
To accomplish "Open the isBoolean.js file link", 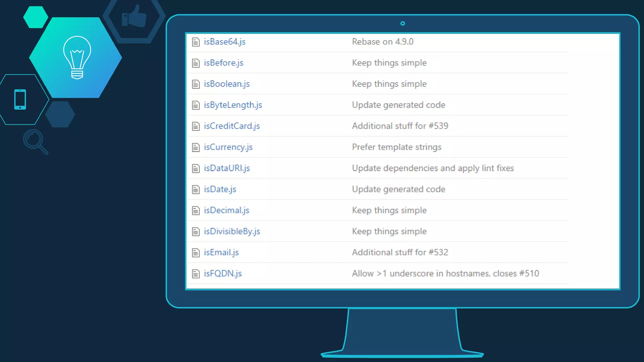I will 226,84.
